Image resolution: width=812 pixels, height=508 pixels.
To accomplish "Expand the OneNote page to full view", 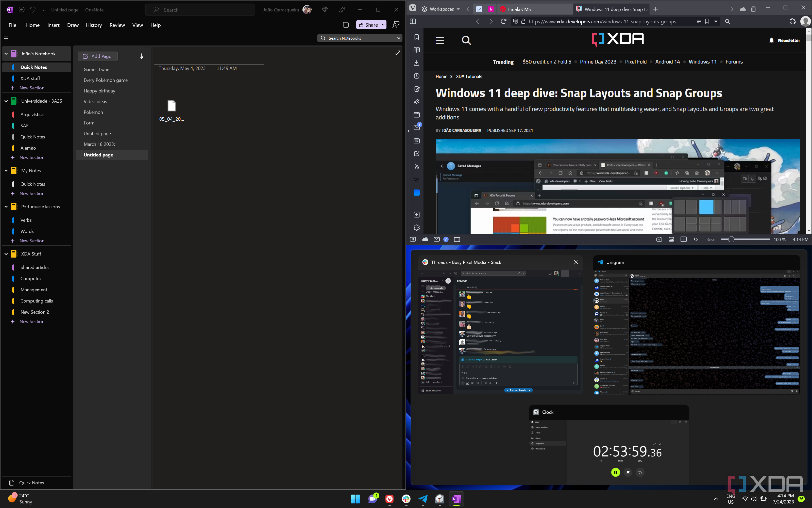I will [398, 53].
